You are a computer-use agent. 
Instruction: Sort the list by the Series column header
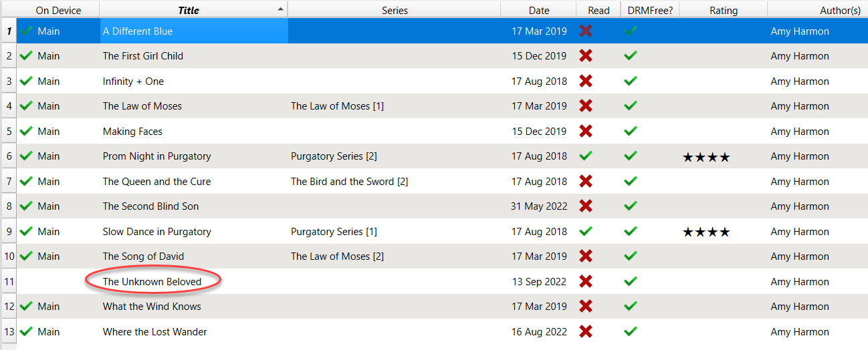[x=395, y=10]
